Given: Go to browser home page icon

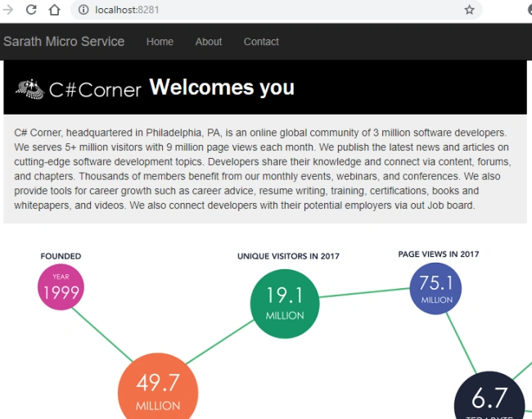Looking at the screenshot, I should 54,10.
